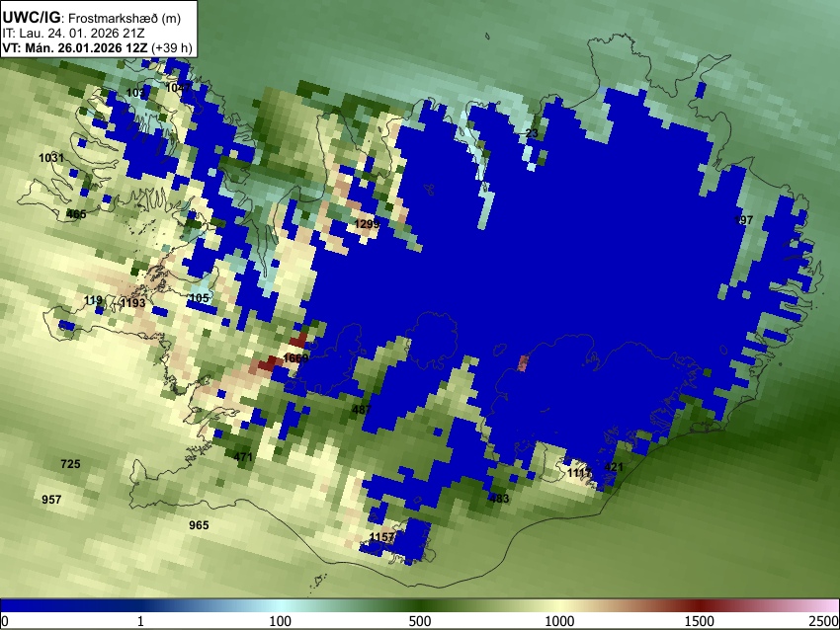Select the 725 value over the sea
Screen dimensions: 840x630
pos(71,463)
